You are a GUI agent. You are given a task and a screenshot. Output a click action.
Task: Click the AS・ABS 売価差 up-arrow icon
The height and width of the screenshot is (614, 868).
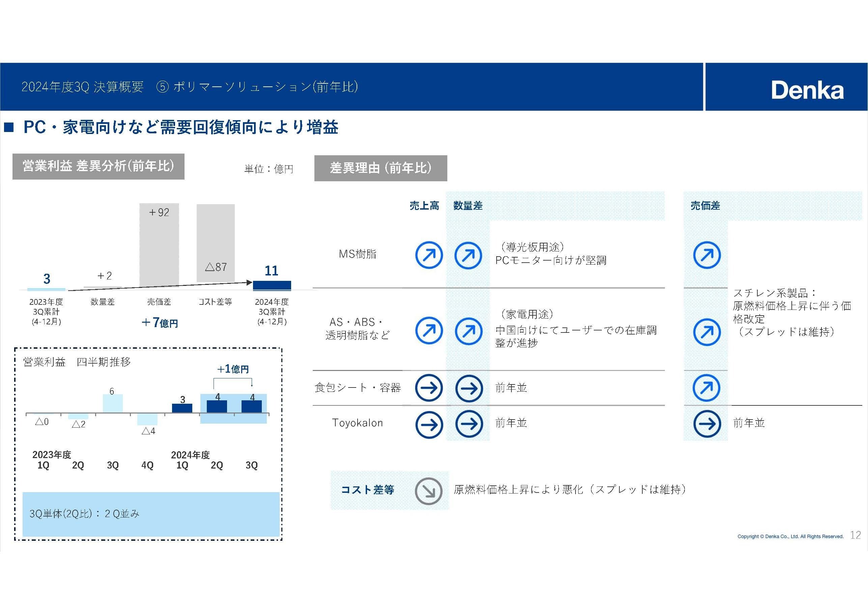click(706, 332)
